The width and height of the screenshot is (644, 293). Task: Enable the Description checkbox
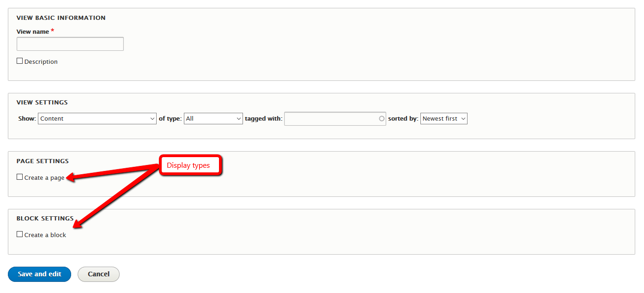pyautogui.click(x=19, y=61)
